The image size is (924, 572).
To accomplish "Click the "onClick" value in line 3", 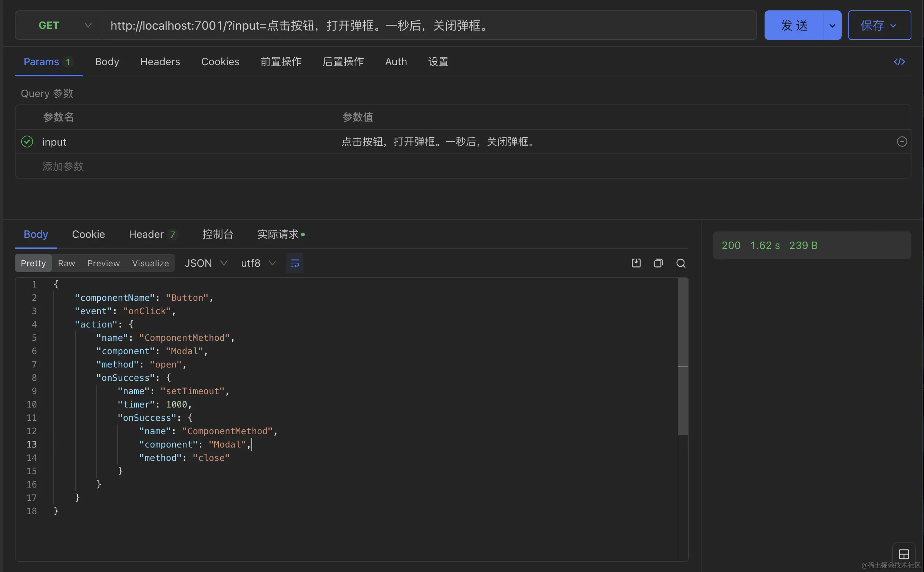I will [x=147, y=311].
